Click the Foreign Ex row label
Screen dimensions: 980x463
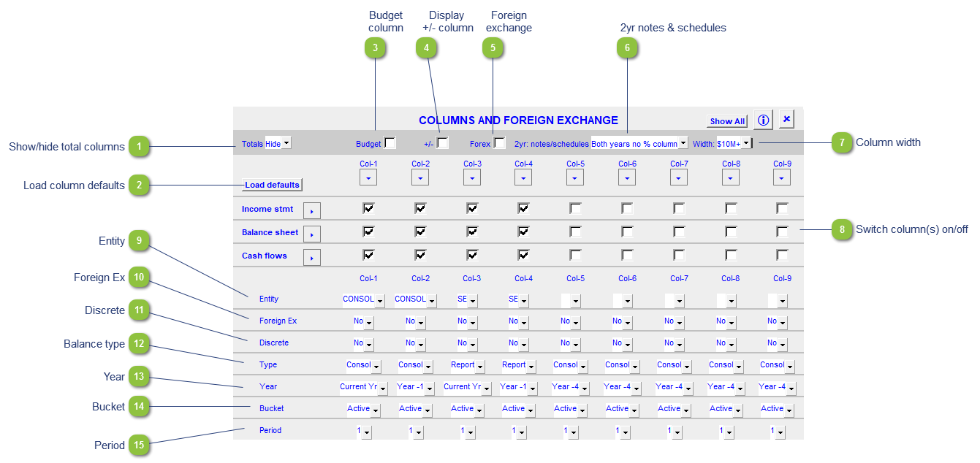(x=278, y=321)
